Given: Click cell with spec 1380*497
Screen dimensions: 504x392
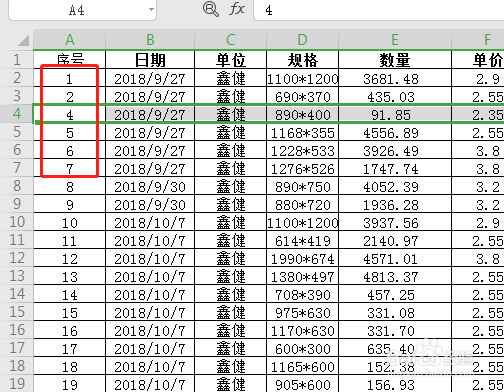Looking at the screenshot, I should point(302,276).
